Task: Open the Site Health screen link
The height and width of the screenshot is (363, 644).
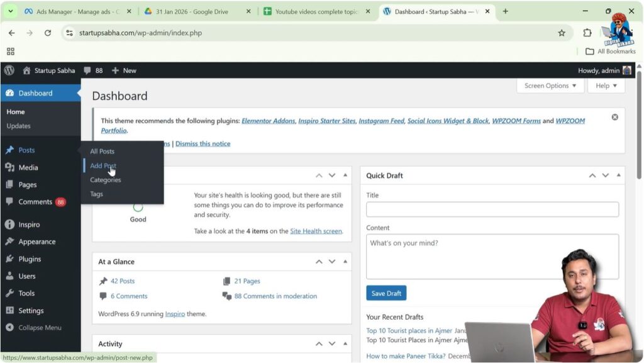Action: (316, 231)
